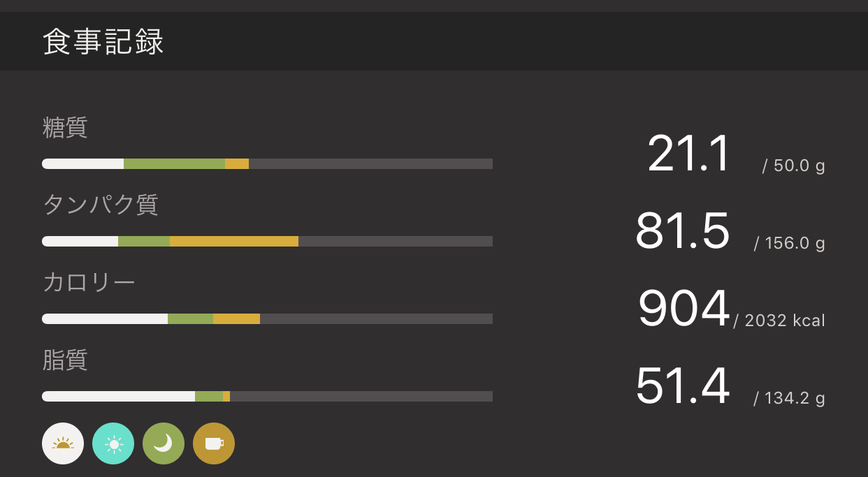Click the green segment of 糖質 bar
Screen dimensions: 868x477
pos(174,164)
